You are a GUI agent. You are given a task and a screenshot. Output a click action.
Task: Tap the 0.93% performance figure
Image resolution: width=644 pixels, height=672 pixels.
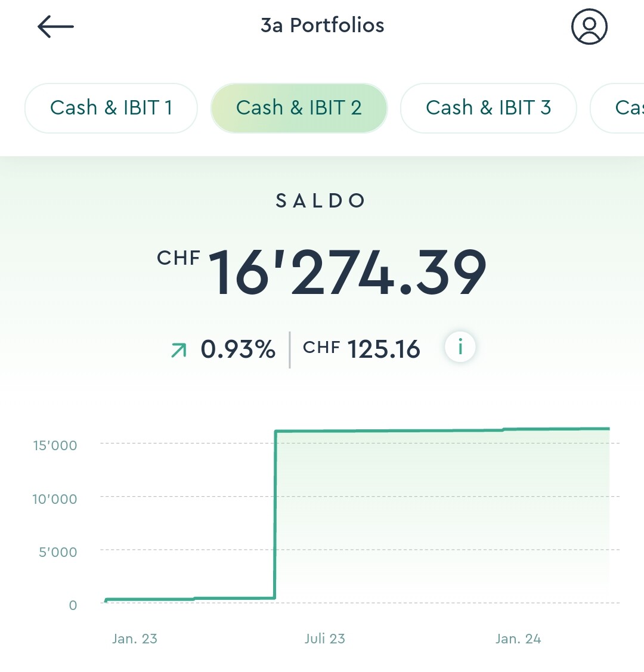(238, 349)
